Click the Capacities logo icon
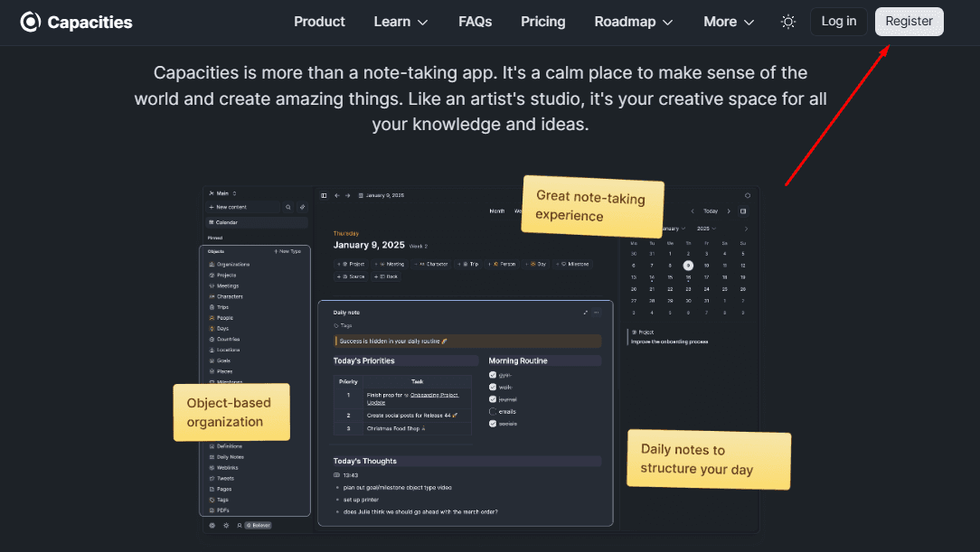Screen dimensions: 980x552 pyautogui.click(x=30, y=22)
